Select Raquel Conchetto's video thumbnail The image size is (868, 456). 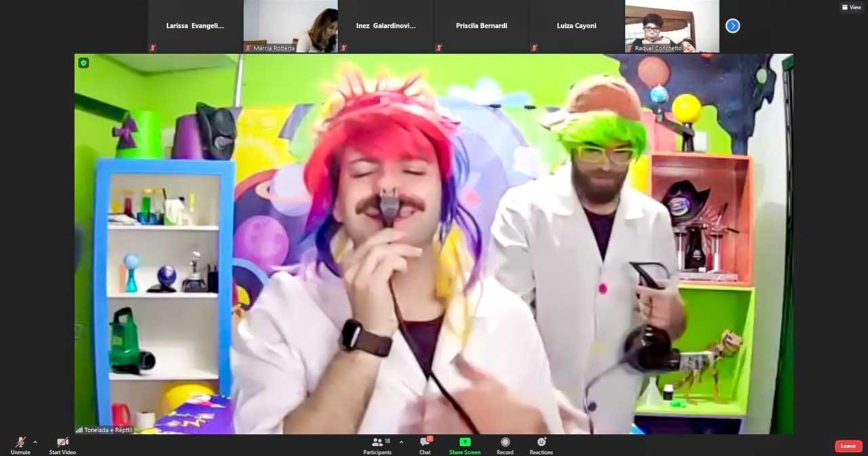pos(671,26)
